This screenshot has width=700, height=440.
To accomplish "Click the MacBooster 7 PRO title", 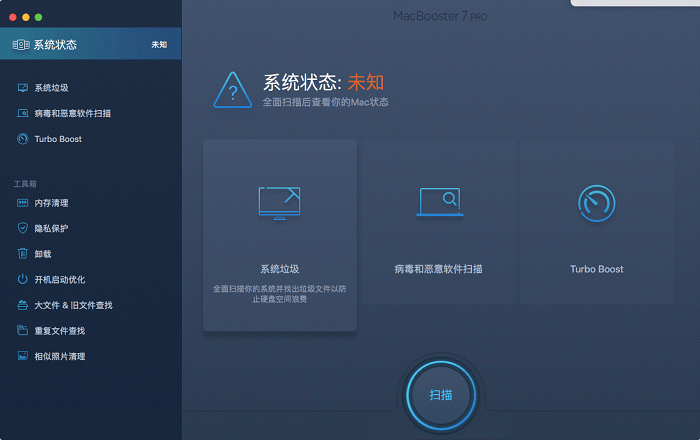I will tap(440, 17).
